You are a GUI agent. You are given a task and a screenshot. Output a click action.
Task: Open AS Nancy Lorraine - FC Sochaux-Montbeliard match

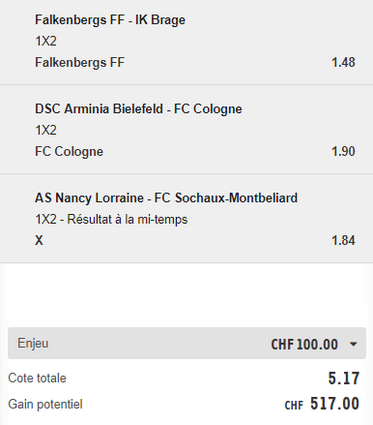tap(166, 198)
